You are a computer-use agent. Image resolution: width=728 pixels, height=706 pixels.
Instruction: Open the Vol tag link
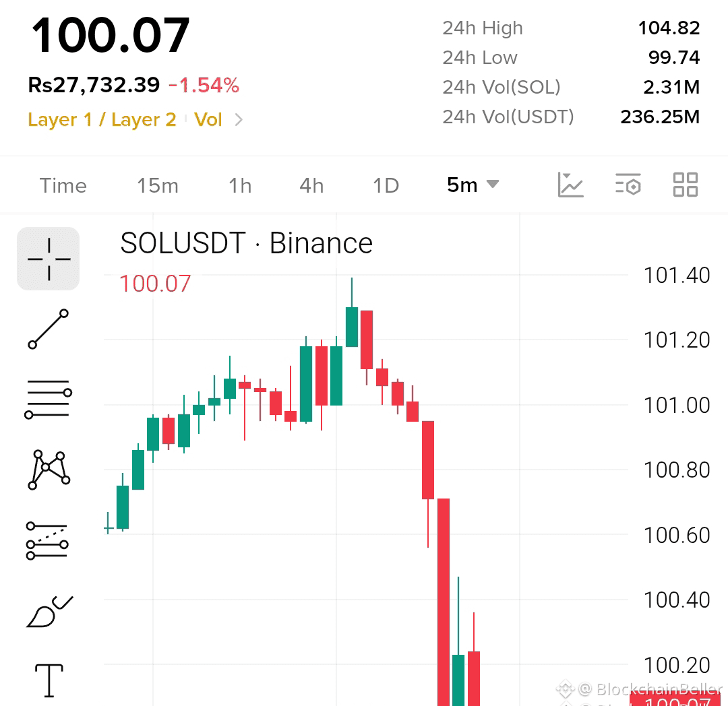[208, 120]
